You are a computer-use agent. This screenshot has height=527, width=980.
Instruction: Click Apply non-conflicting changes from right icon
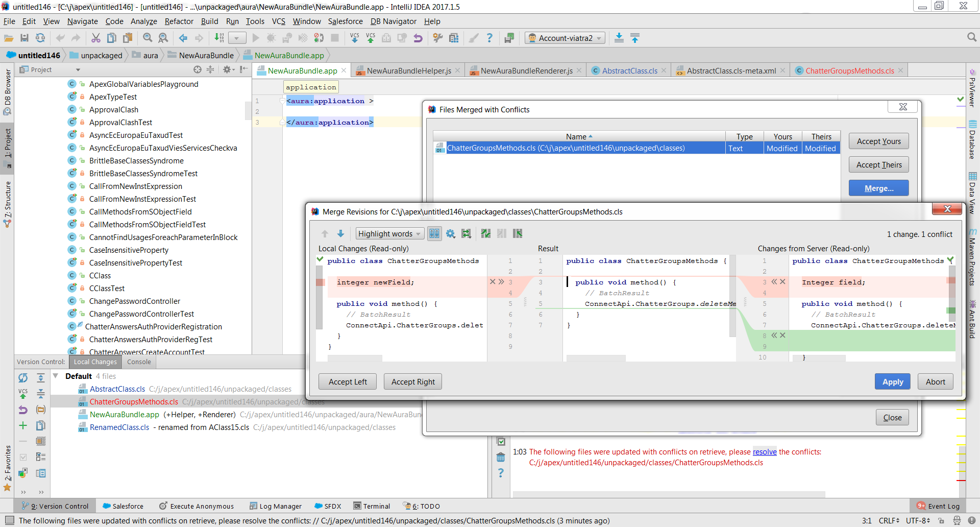coord(518,233)
